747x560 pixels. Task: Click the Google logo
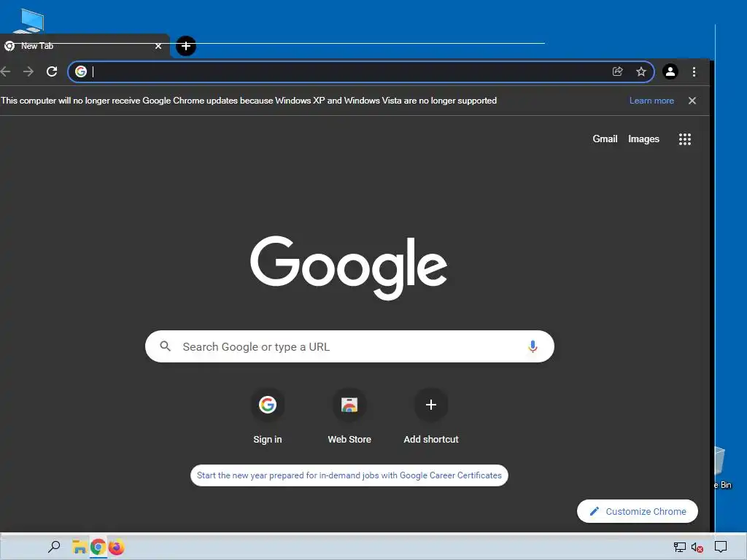coord(349,267)
